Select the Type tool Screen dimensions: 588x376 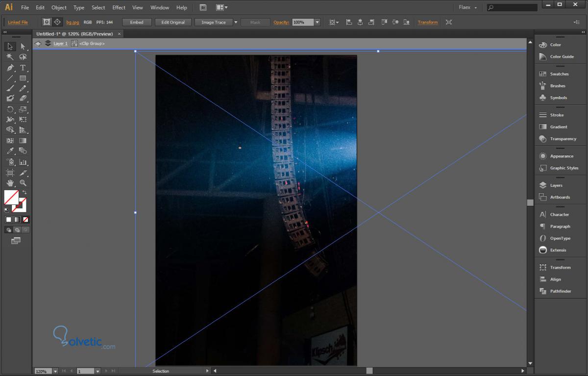23,68
